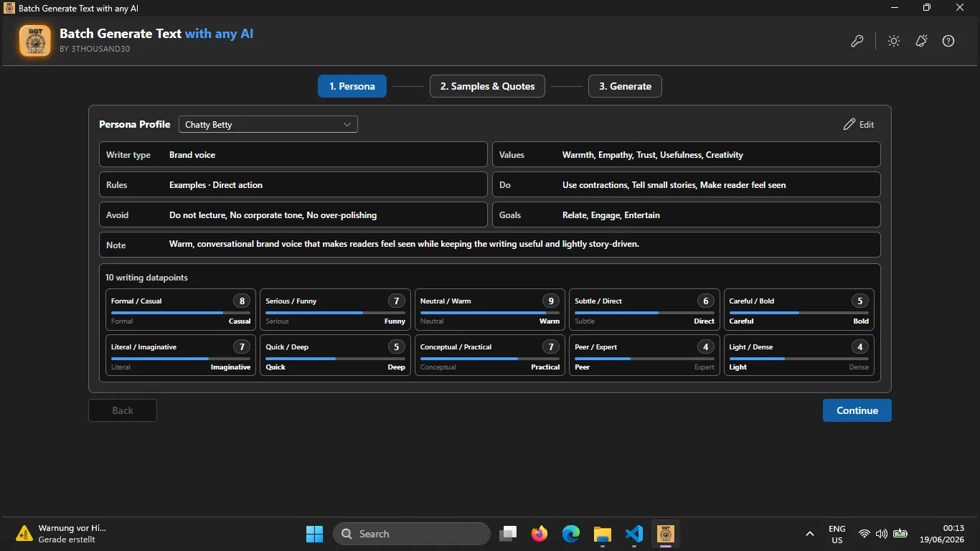
Task: Click the Rules text 'Examples · Direct action'
Action: pos(216,185)
